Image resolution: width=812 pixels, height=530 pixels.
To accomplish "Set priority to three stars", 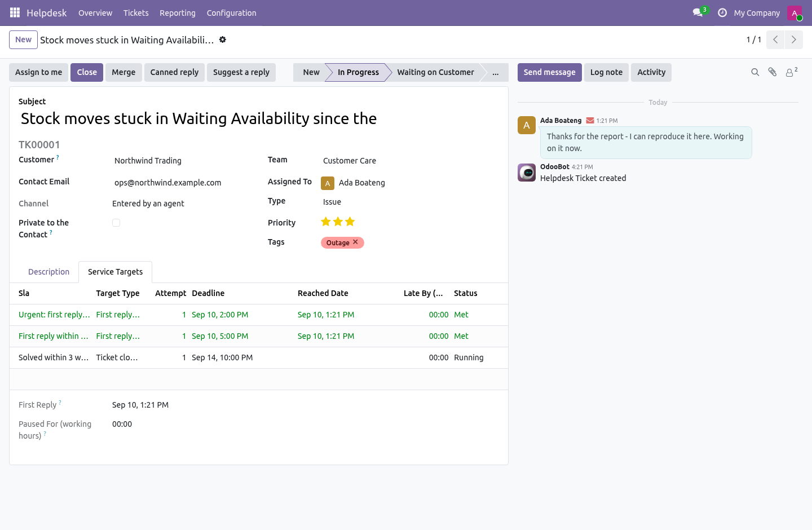I will (350, 222).
